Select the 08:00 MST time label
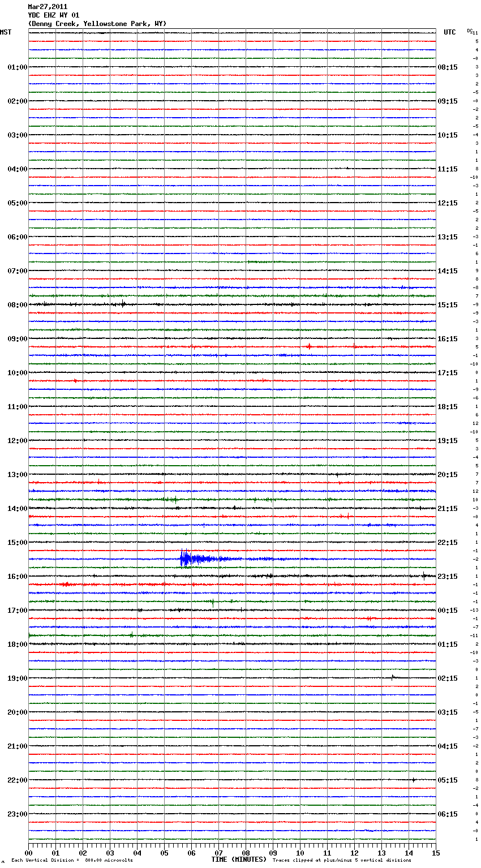Viewport: 481px width, 868px height. point(18,305)
